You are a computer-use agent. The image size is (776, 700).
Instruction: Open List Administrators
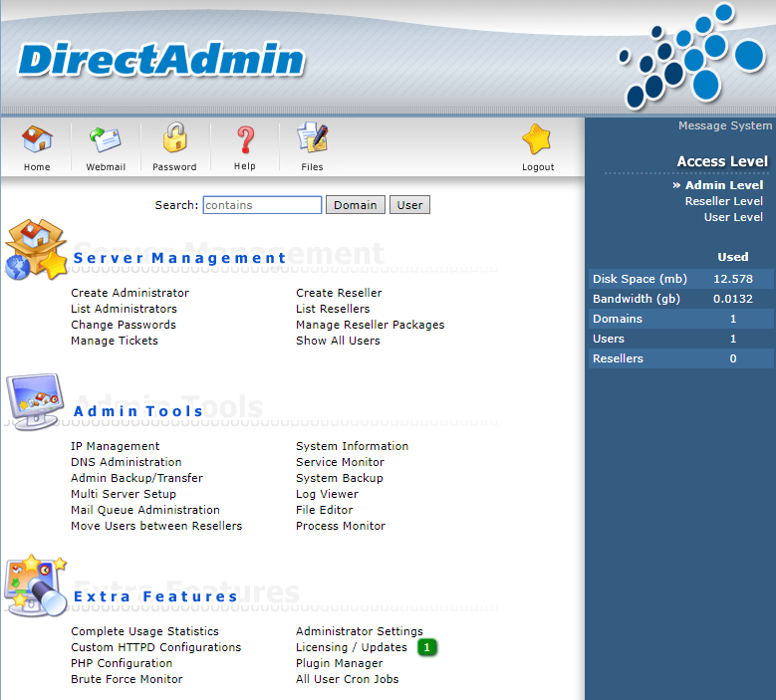pyautogui.click(x=124, y=309)
